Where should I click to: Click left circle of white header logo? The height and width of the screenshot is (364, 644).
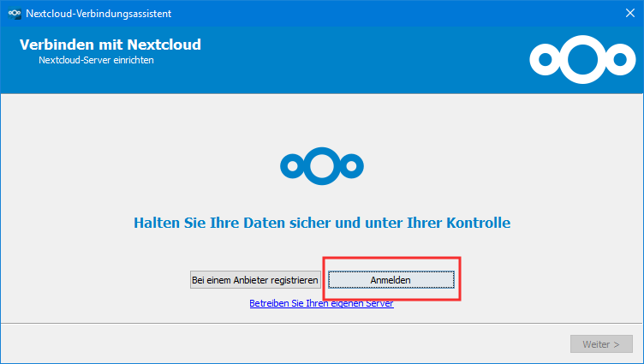(545, 58)
